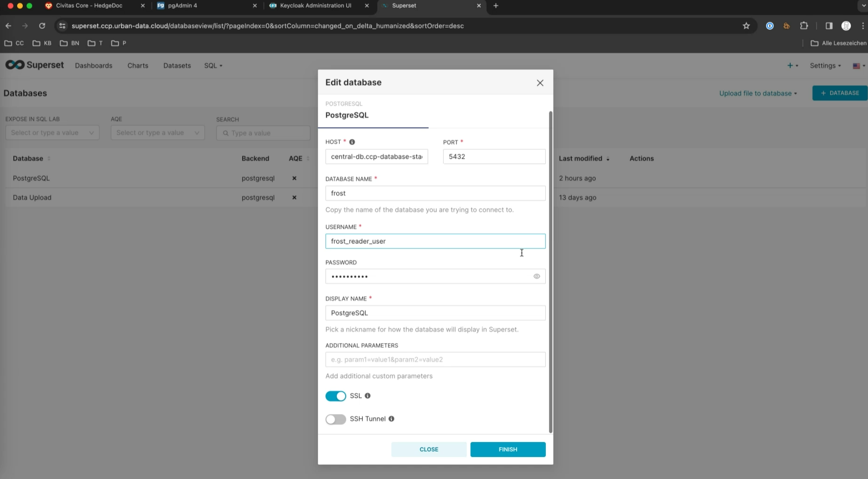
Task: Open the plus create menu
Action: click(x=792, y=65)
